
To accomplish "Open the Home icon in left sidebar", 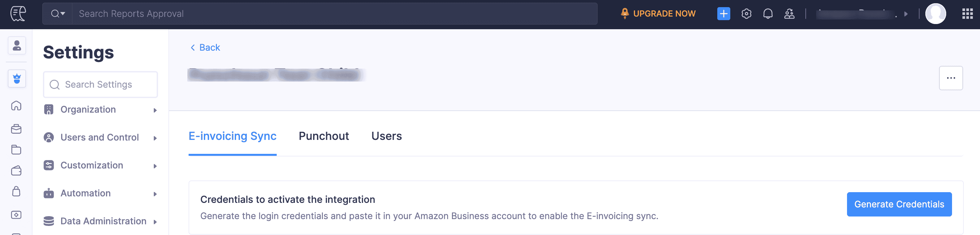I will tap(16, 105).
